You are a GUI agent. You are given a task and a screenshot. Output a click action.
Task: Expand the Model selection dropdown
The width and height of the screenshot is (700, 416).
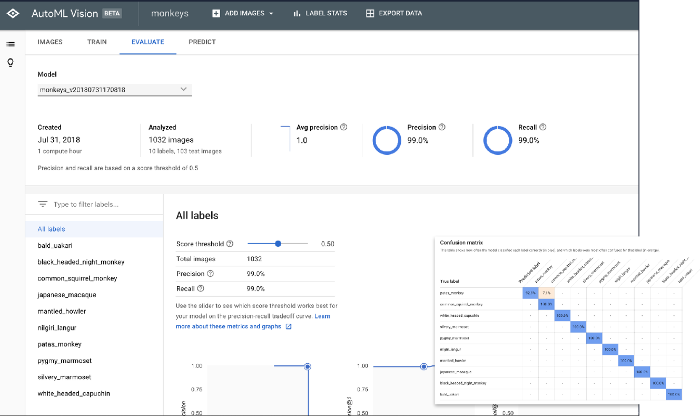tap(115, 89)
